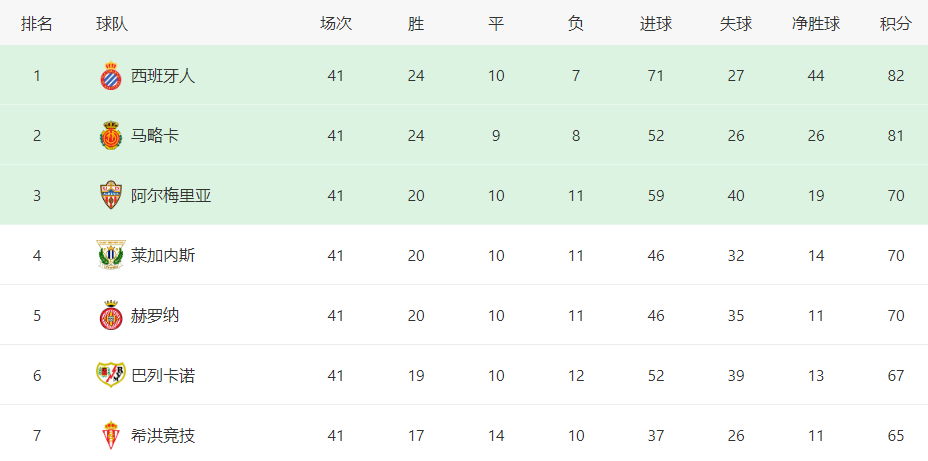
Task: Click the Girona (赫罗纳) team crest
Action: pos(111,315)
